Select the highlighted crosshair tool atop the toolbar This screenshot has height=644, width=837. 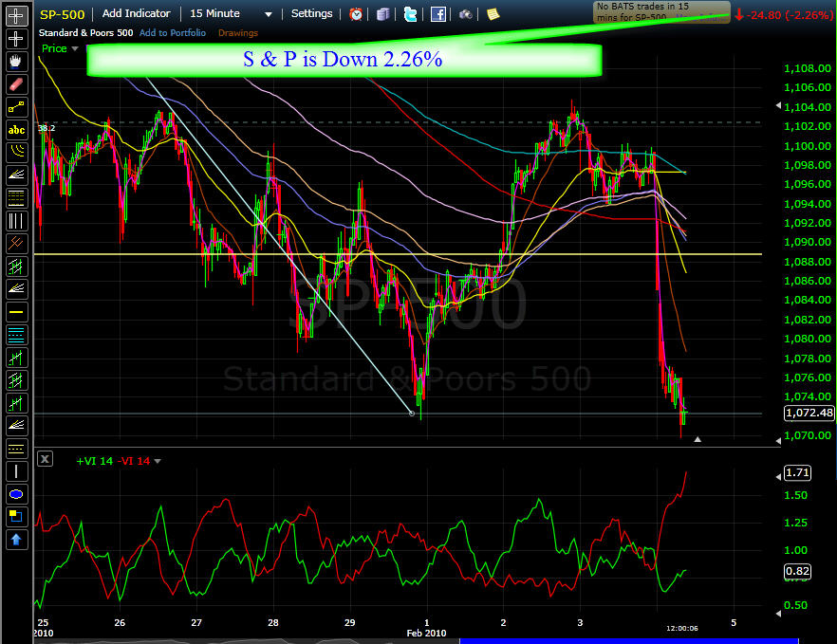point(16,15)
